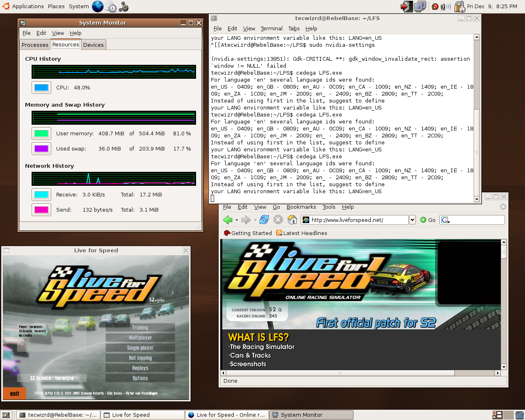Click the Stop loading button in browser
The image size is (525, 420).
point(278,220)
